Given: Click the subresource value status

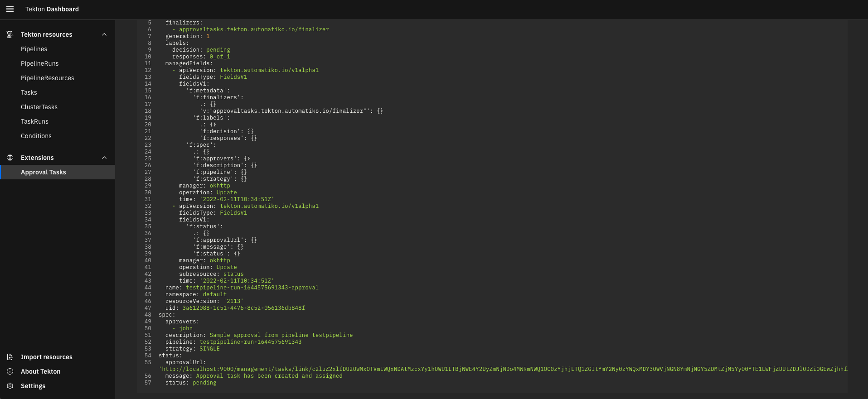Looking at the screenshot, I should point(233,274).
